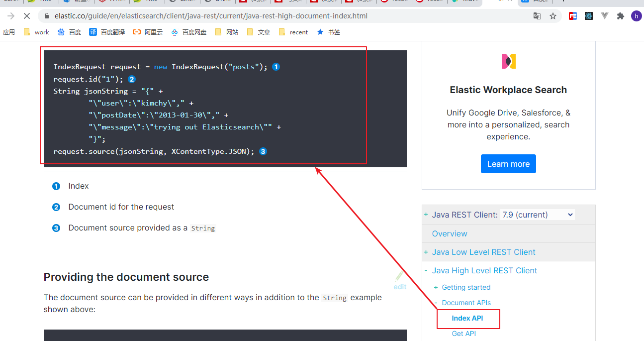Open the version dropdown showing 7.9 (current)
This screenshot has height=341, width=644.
click(x=538, y=215)
